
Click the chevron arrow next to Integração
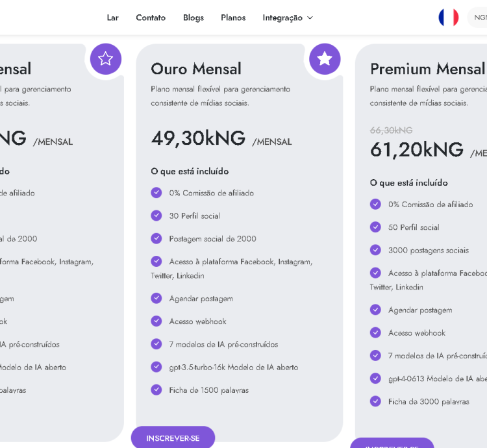tap(310, 18)
